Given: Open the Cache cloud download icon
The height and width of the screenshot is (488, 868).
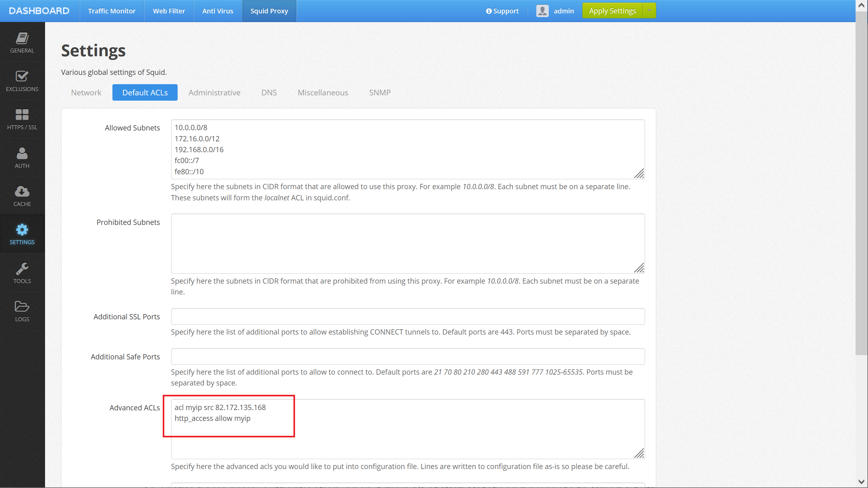Looking at the screenshot, I should pos(22,191).
